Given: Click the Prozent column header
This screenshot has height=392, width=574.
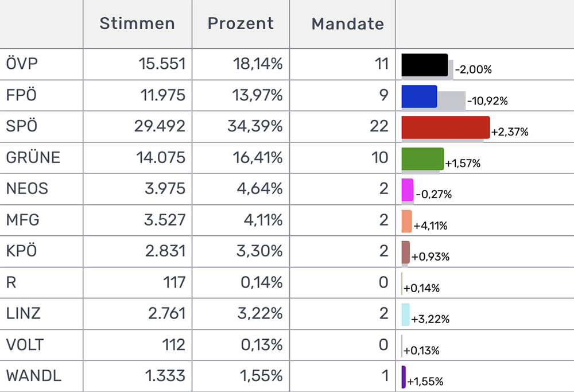Looking at the screenshot, I should click(241, 24).
